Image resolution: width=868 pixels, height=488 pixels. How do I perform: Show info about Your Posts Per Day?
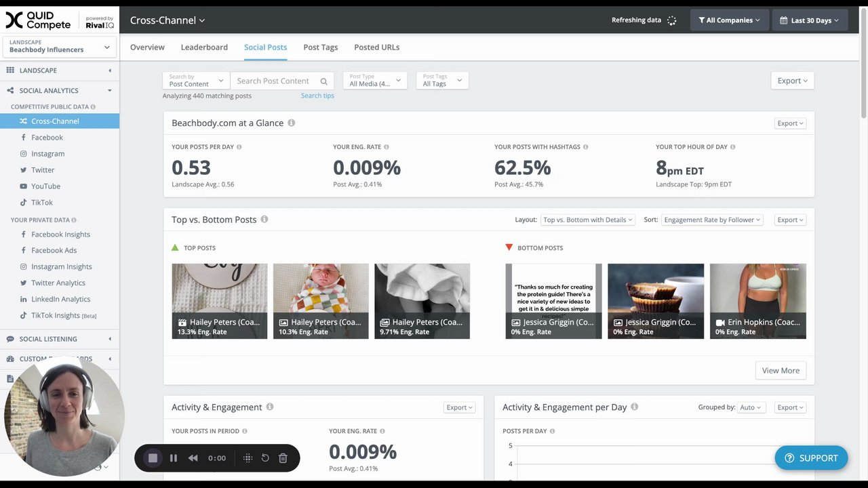tap(239, 147)
